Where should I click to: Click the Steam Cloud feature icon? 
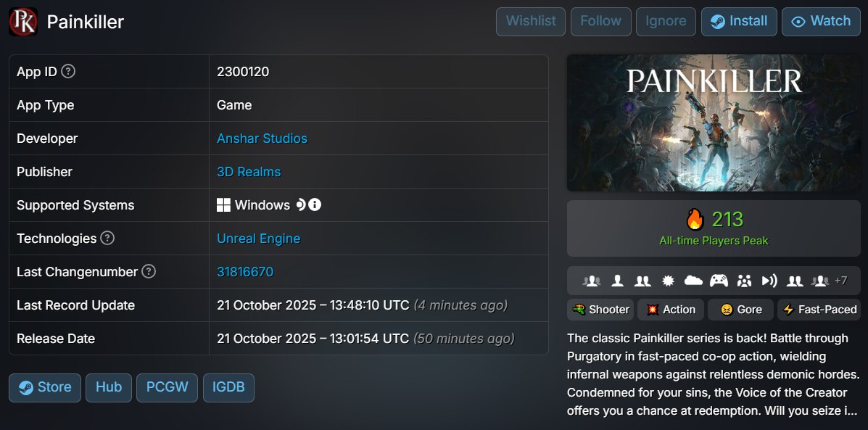(x=693, y=281)
